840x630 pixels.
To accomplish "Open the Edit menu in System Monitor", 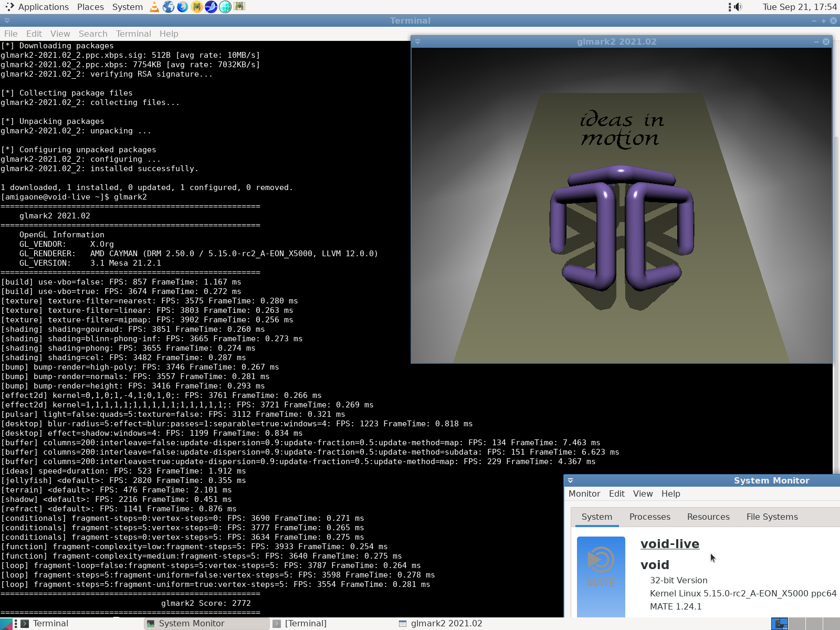I will [617, 493].
